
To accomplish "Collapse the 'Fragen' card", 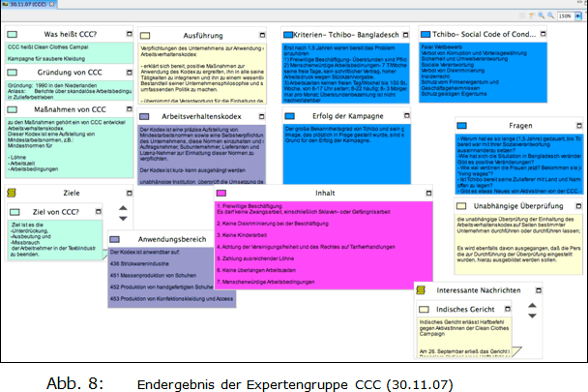I will click(579, 126).
